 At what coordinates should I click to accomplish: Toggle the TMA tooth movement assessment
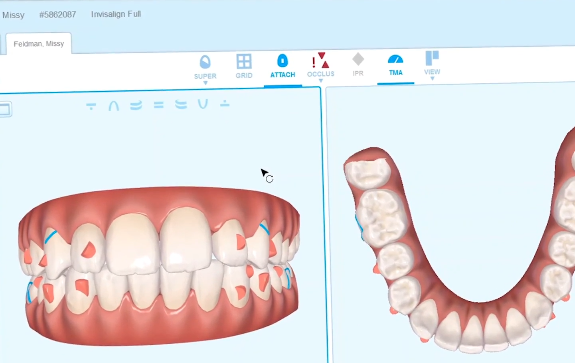point(395,65)
